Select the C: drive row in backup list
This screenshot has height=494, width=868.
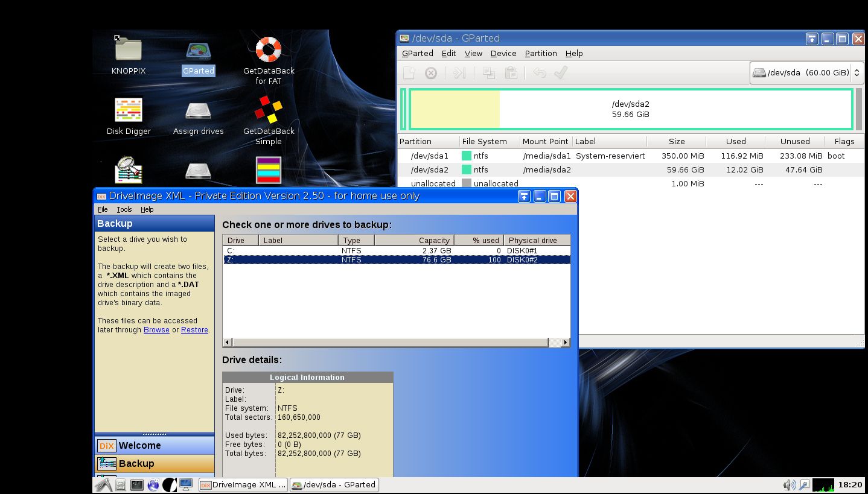coord(397,250)
